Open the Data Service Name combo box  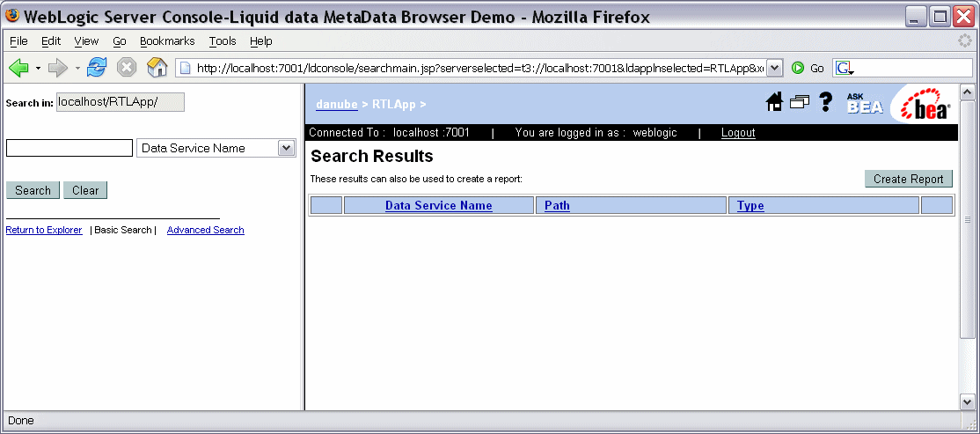[x=216, y=148]
